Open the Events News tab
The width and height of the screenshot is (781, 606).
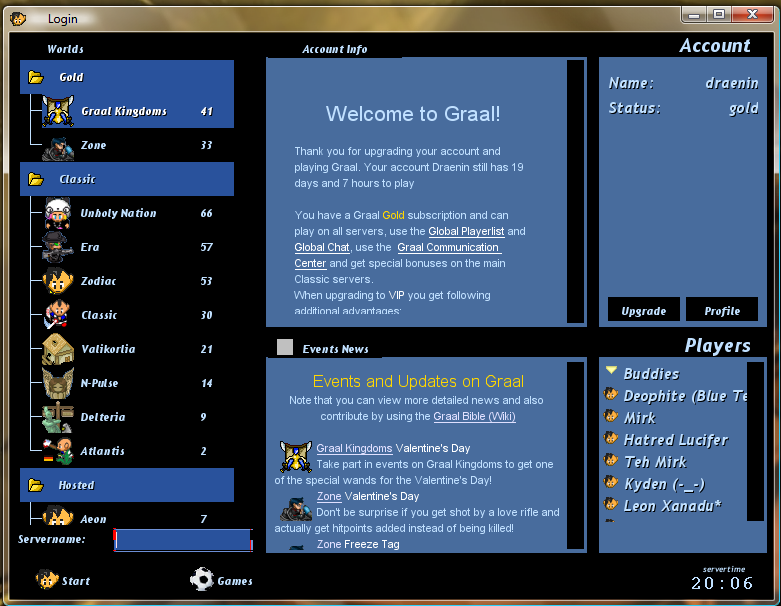coord(335,349)
